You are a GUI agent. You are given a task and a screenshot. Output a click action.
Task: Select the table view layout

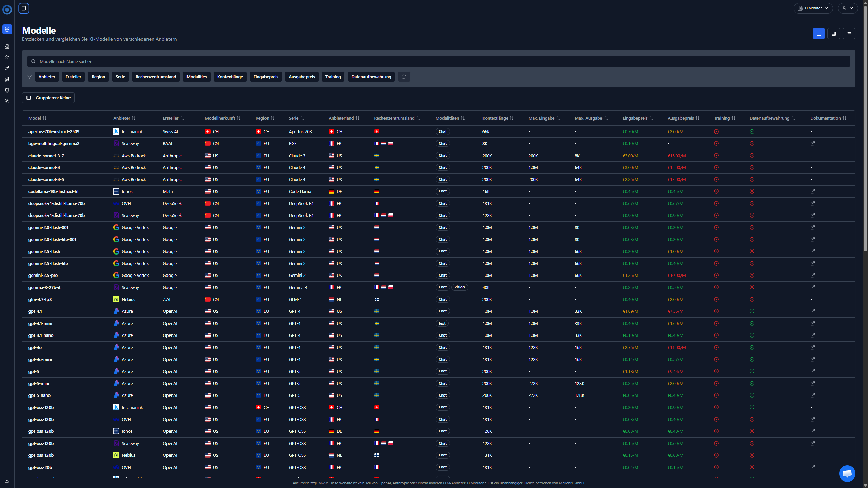pos(818,34)
